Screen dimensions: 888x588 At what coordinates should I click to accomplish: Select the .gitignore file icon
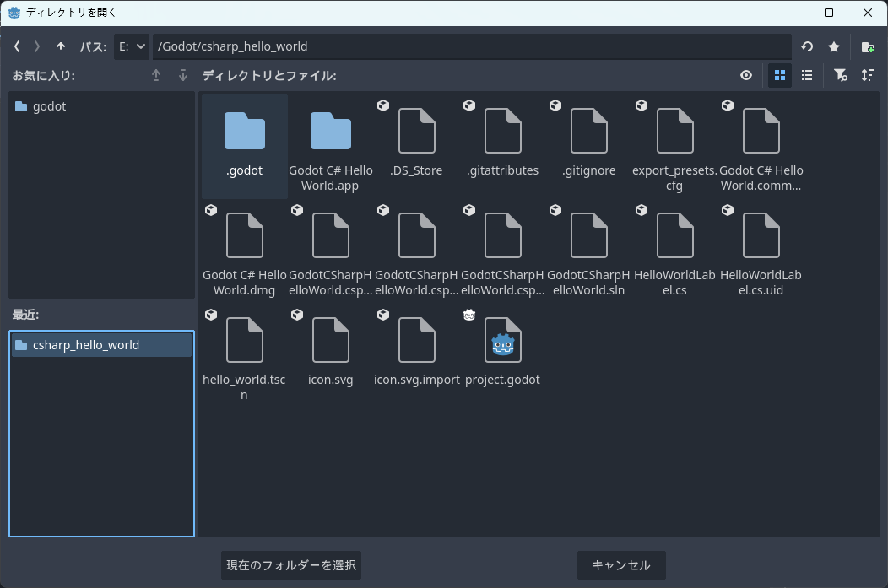click(589, 132)
